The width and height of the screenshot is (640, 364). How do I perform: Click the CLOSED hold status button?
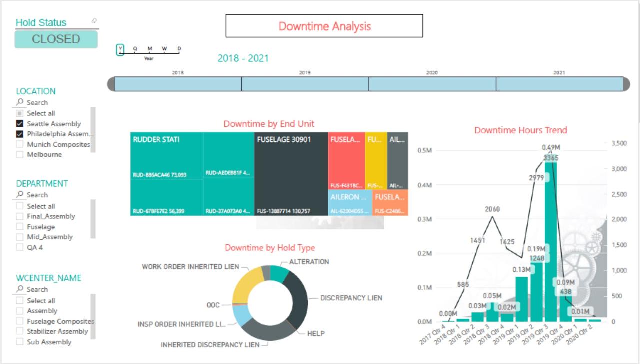pos(56,39)
